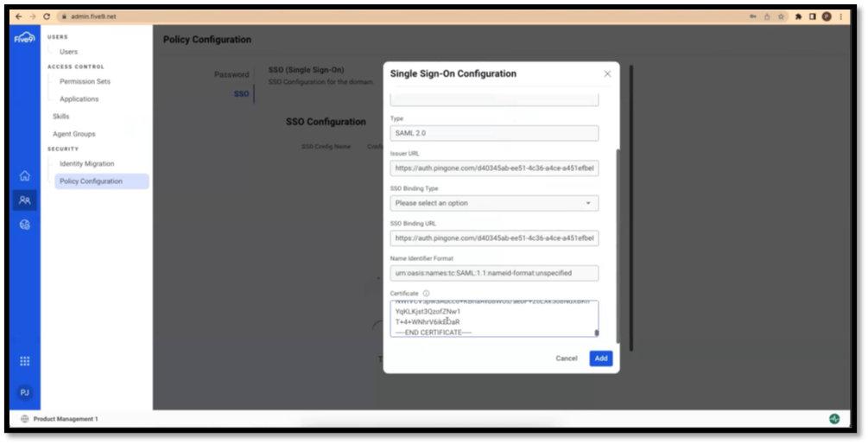Click the Name Identifier Format field
The image size is (868, 444).
[x=494, y=273]
